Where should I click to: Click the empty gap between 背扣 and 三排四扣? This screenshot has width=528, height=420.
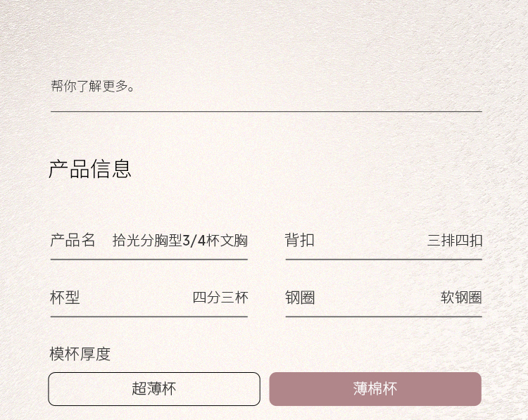[x=370, y=241]
